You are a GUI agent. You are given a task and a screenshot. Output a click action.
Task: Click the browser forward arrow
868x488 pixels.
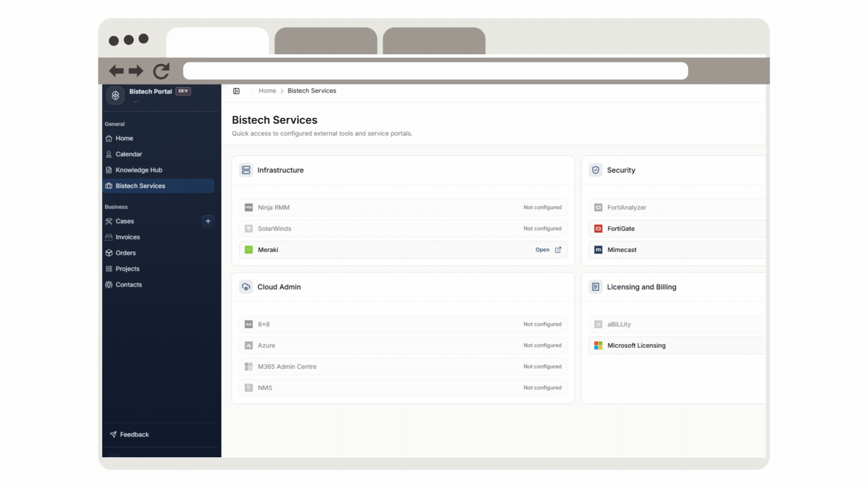pos(136,70)
